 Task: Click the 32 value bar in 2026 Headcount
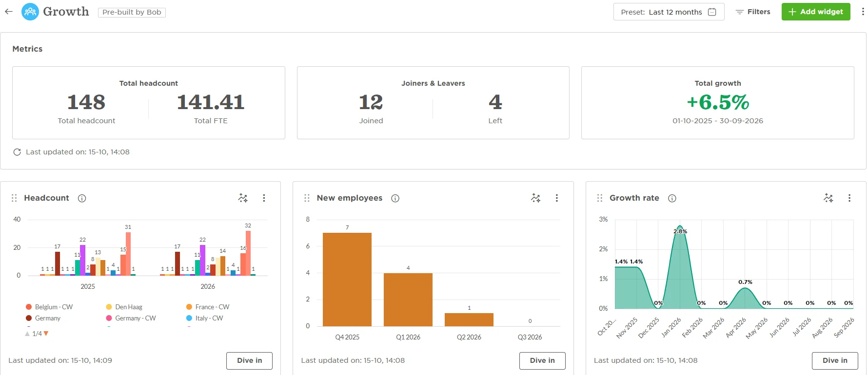tap(248, 253)
